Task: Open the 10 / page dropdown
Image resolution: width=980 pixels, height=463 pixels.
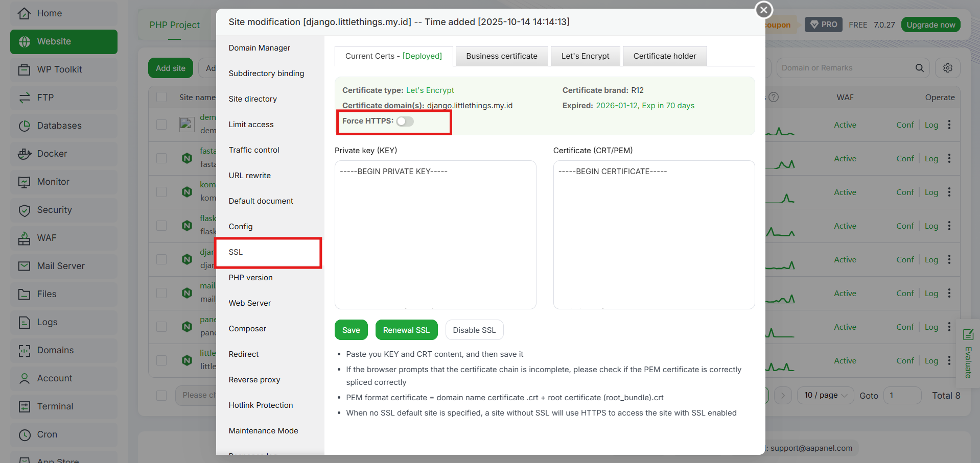Action: (x=825, y=395)
